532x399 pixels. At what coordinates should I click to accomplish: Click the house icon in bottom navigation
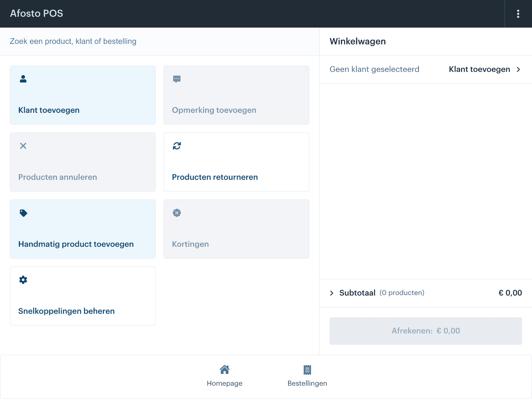(x=225, y=369)
